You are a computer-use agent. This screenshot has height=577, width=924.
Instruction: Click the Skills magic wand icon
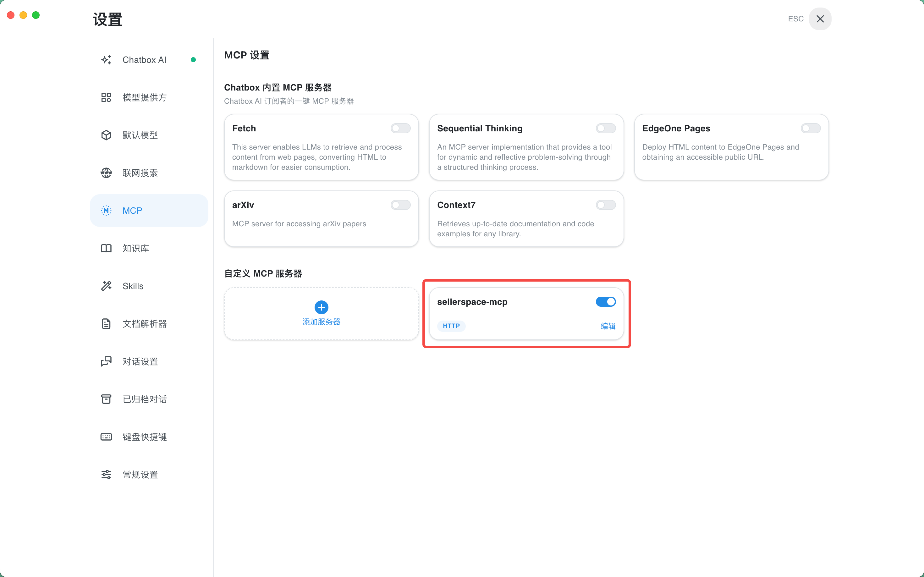(x=106, y=286)
